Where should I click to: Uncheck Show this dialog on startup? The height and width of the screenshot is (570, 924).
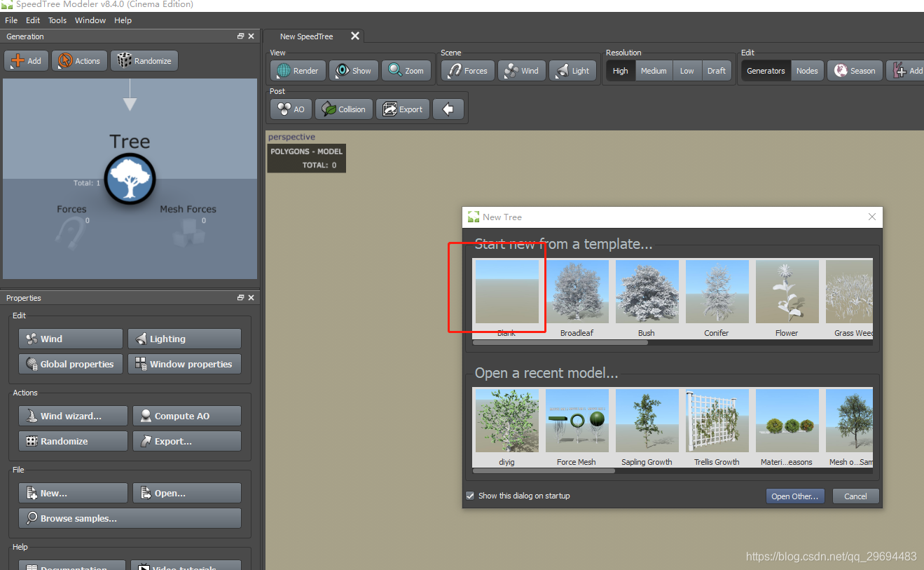pyautogui.click(x=470, y=496)
